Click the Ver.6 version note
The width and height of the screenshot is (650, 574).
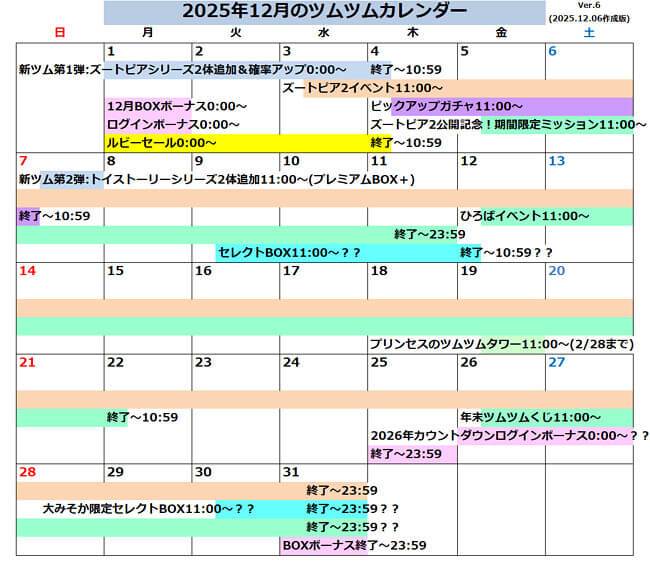point(589,6)
